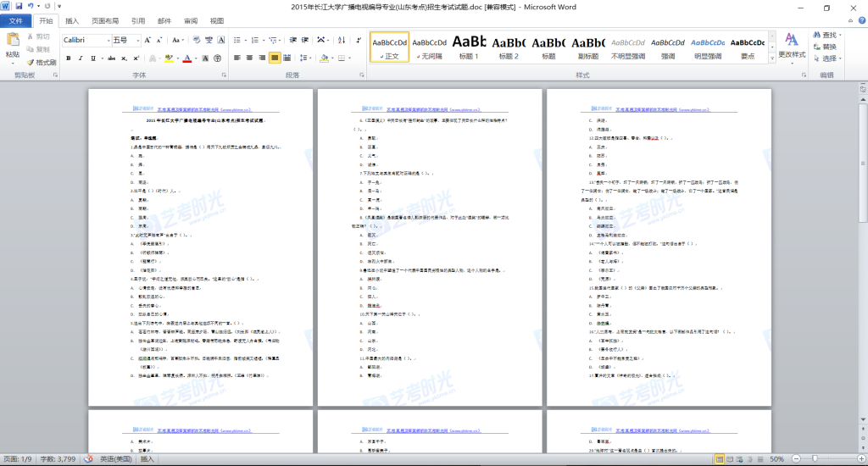868x466 pixels.
Task: Expand the Styles gallery more arrow
Action: 771,59
